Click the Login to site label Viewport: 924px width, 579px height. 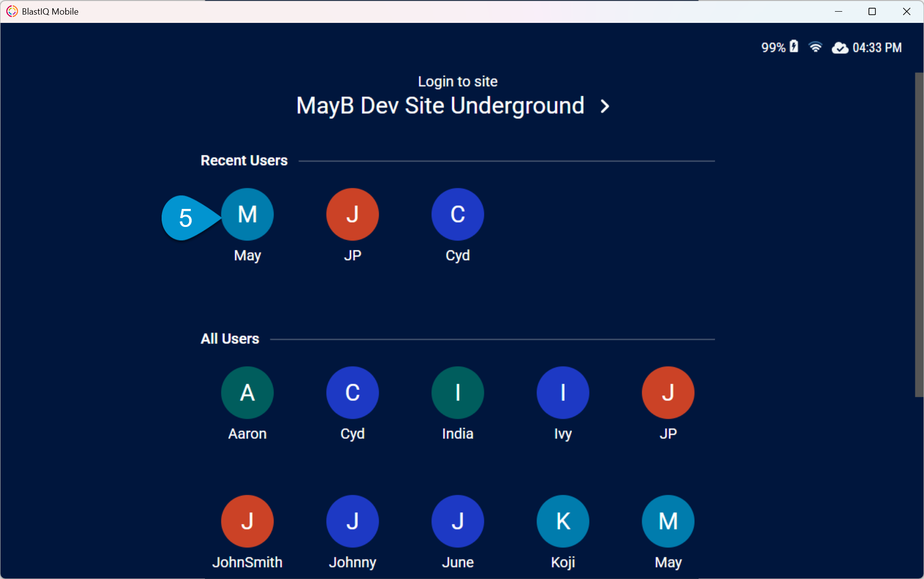point(458,81)
